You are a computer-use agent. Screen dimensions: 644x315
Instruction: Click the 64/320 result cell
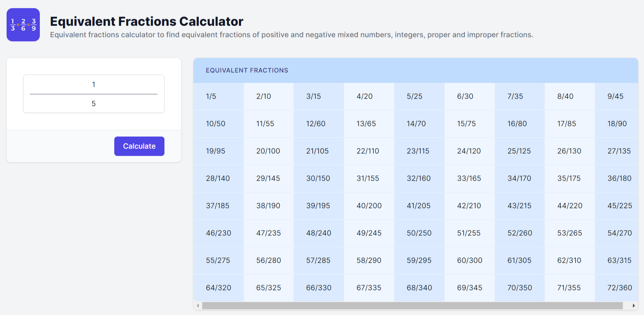[x=218, y=288]
